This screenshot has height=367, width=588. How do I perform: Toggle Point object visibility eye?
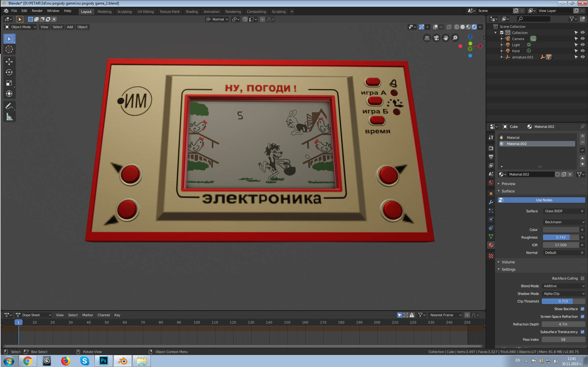(x=582, y=51)
